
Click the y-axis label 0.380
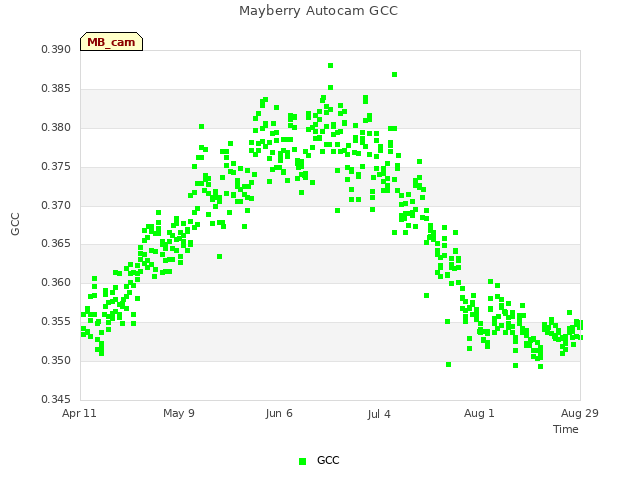point(56,128)
